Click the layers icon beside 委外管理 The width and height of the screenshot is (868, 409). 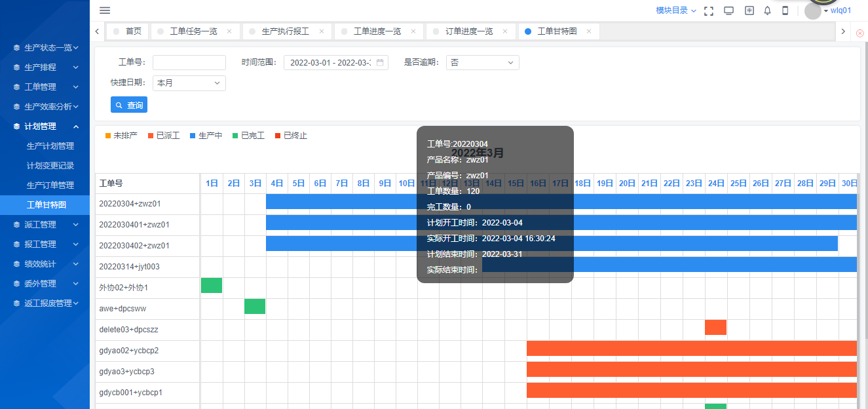(x=17, y=284)
